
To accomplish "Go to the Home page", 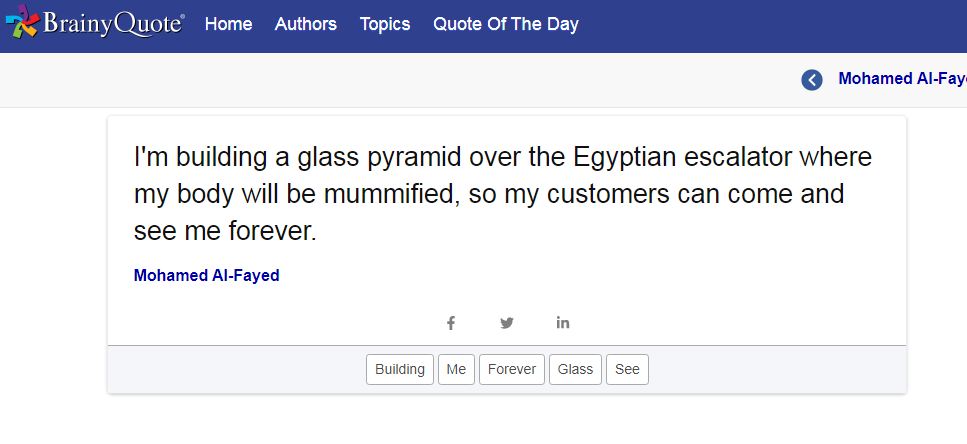I will 228,24.
